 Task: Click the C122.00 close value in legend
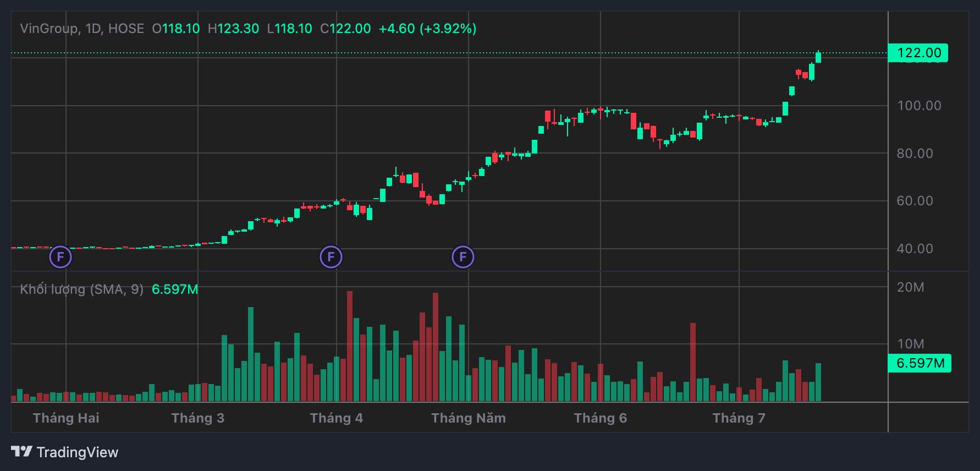[345, 29]
